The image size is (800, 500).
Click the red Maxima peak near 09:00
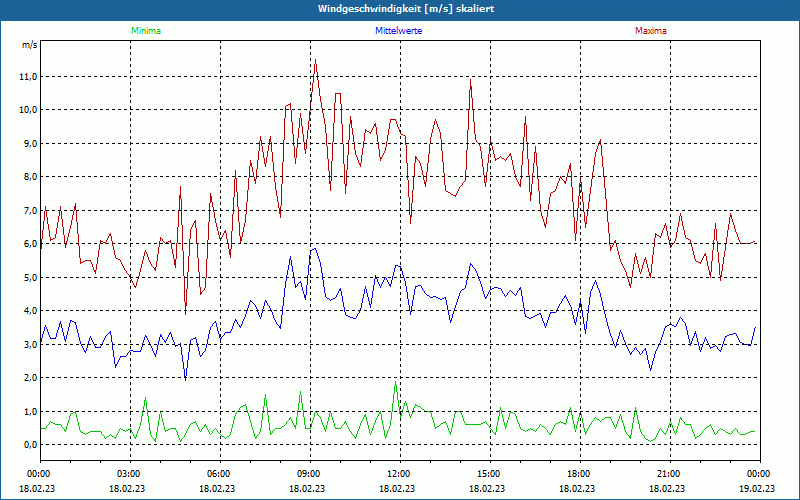[315, 60]
